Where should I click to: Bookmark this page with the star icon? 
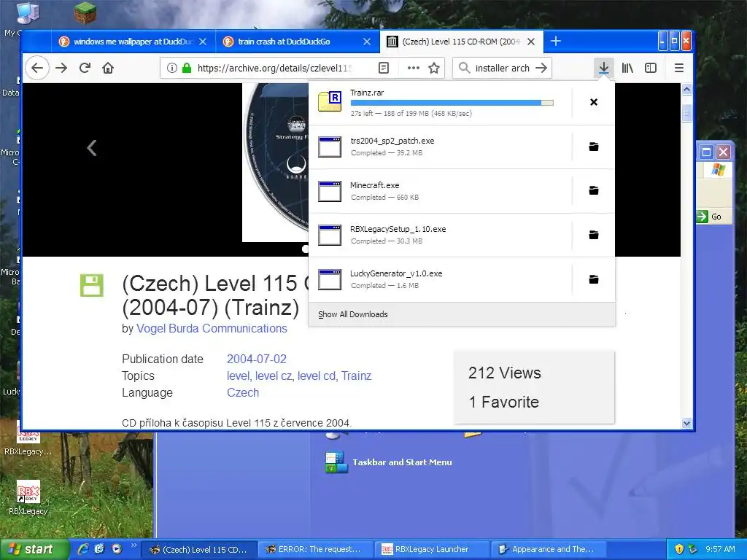pos(434,68)
